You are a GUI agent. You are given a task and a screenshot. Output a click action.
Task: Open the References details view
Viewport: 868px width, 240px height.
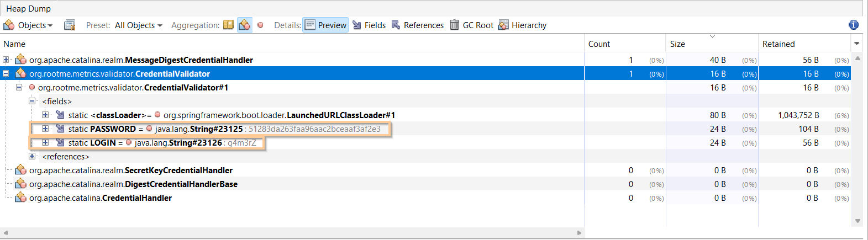tap(417, 25)
